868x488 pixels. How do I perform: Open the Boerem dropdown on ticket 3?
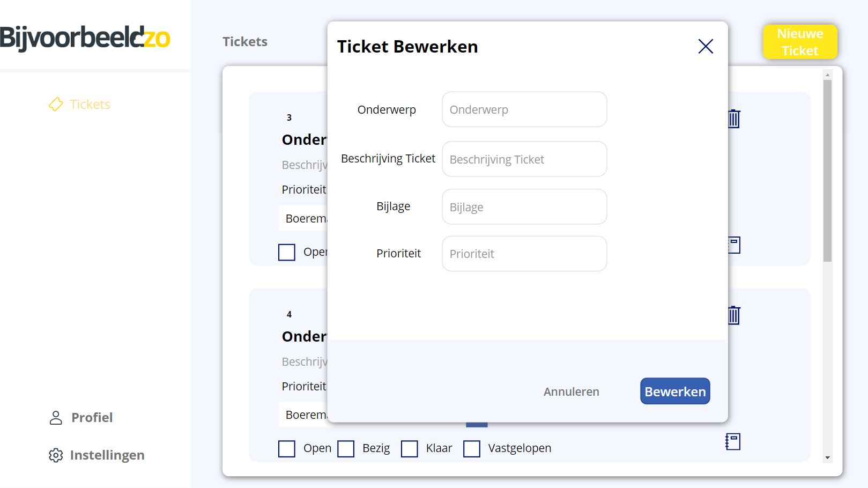(303, 218)
